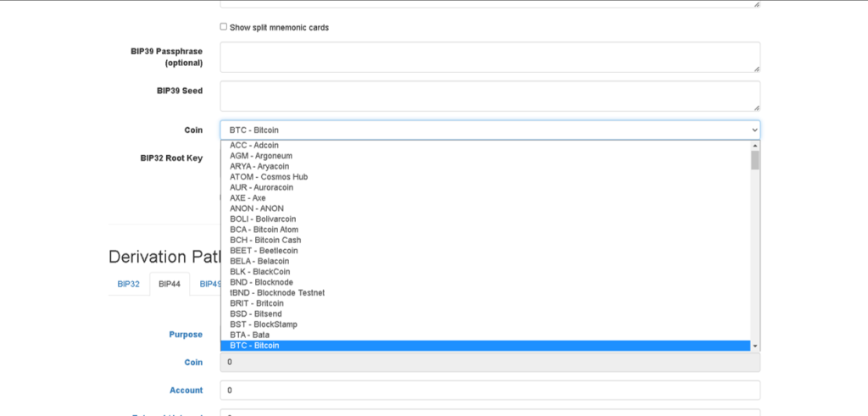868x416 pixels.
Task: Select BEET - Beetlecoin entry
Action: (x=486, y=251)
